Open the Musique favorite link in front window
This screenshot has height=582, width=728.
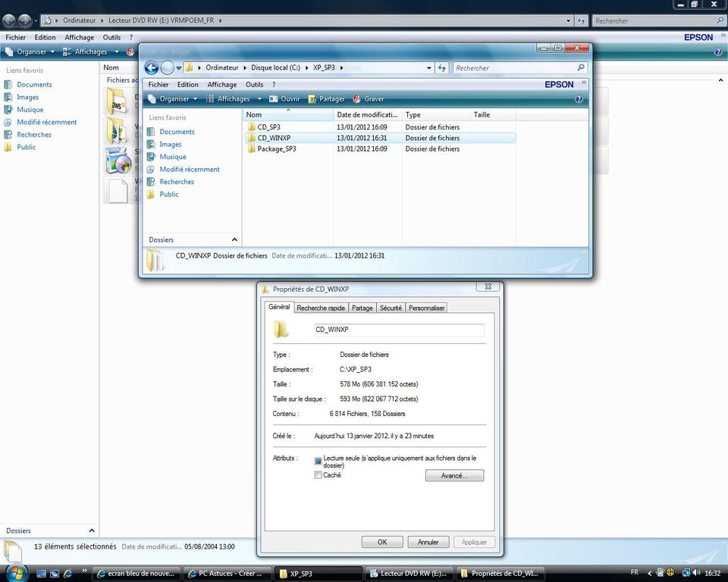[x=172, y=157]
